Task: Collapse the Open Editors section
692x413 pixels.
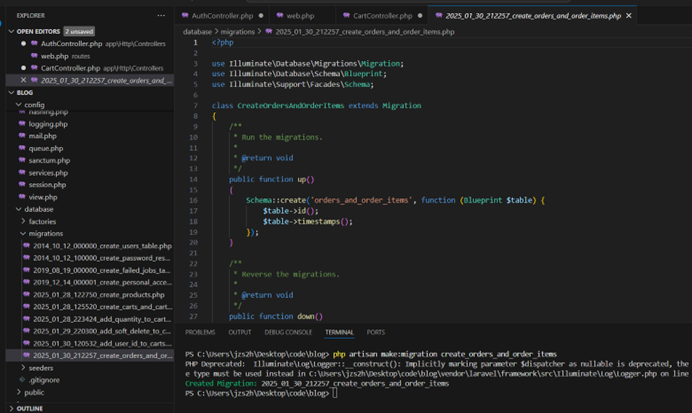Action: (x=12, y=31)
